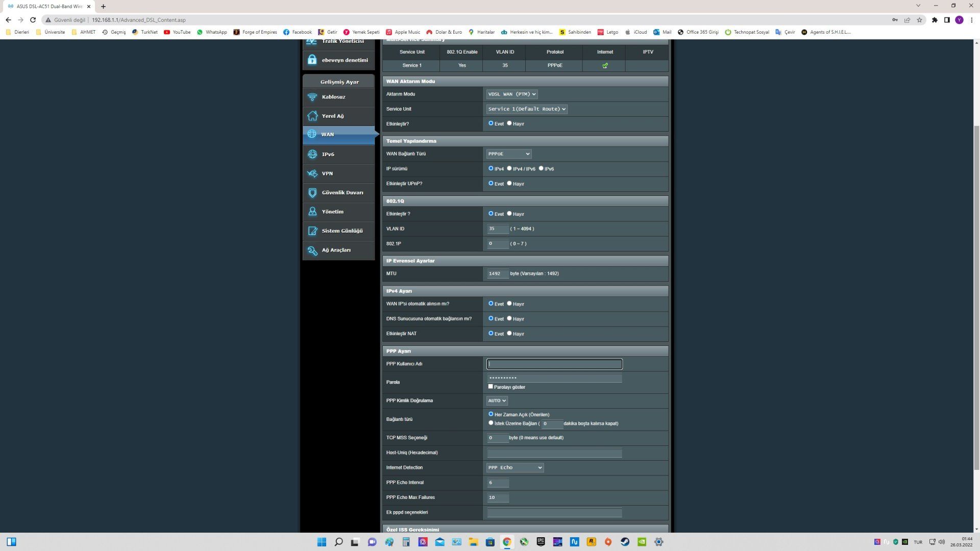This screenshot has width=980, height=551.
Task: Open the Aktarım Modu dropdown
Action: 512,94
